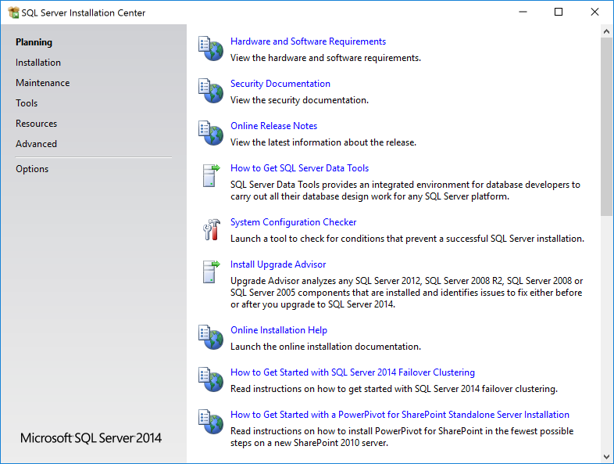Open the Online Installation Help link
This screenshot has height=464, width=614.
279,330
